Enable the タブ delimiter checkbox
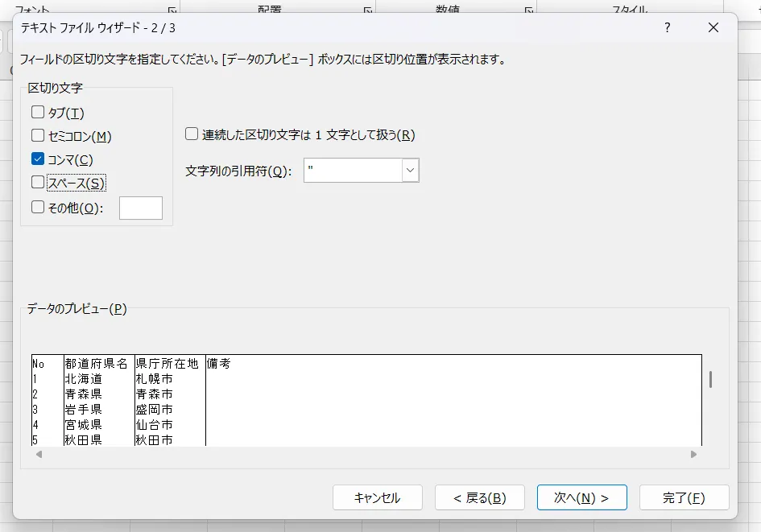The height and width of the screenshot is (532, 761). click(x=38, y=113)
